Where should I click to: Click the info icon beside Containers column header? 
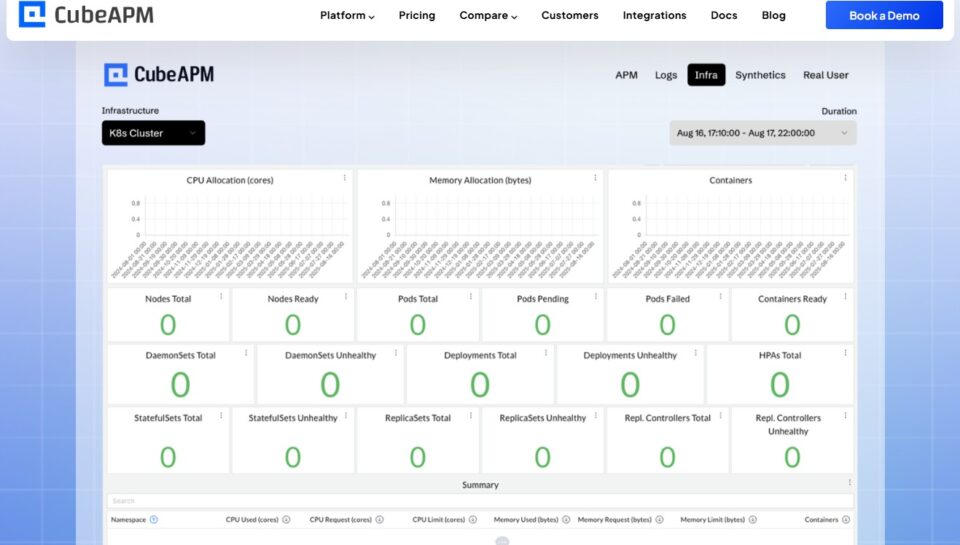[x=846, y=519]
